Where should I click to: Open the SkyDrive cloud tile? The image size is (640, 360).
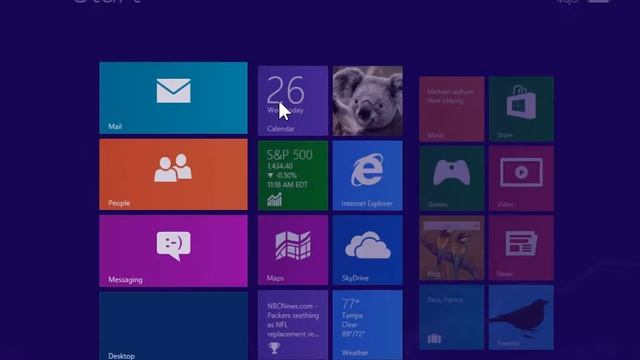[368, 250]
